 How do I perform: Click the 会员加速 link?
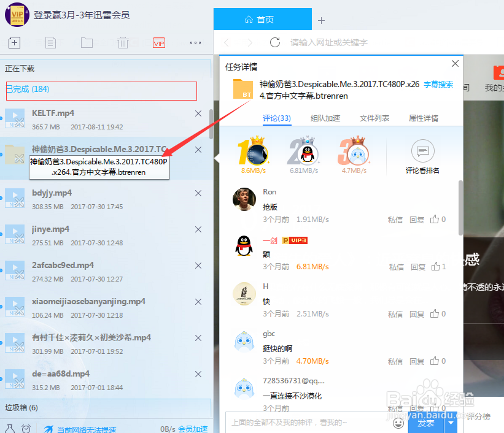(193, 429)
